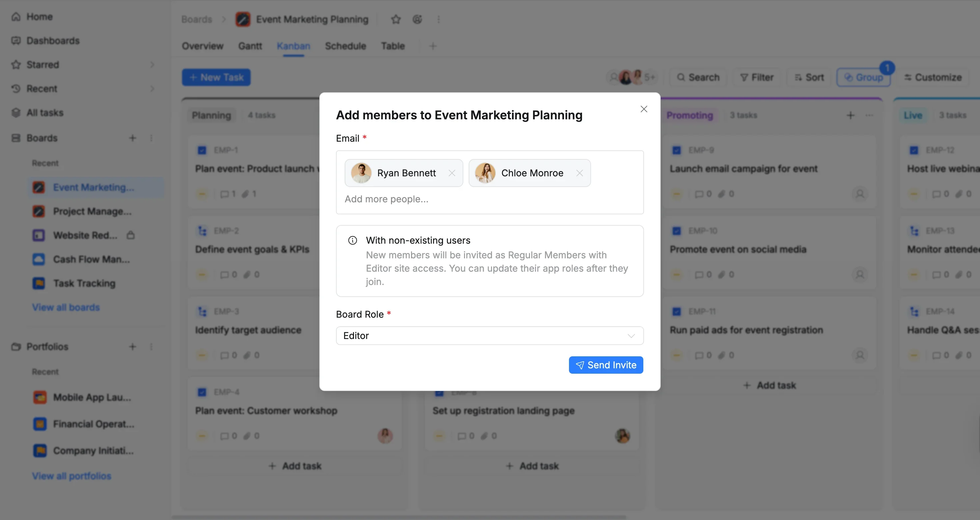This screenshot has height=520, width=980.
Task: Send the invite to selected members
Action: point(606,365)
